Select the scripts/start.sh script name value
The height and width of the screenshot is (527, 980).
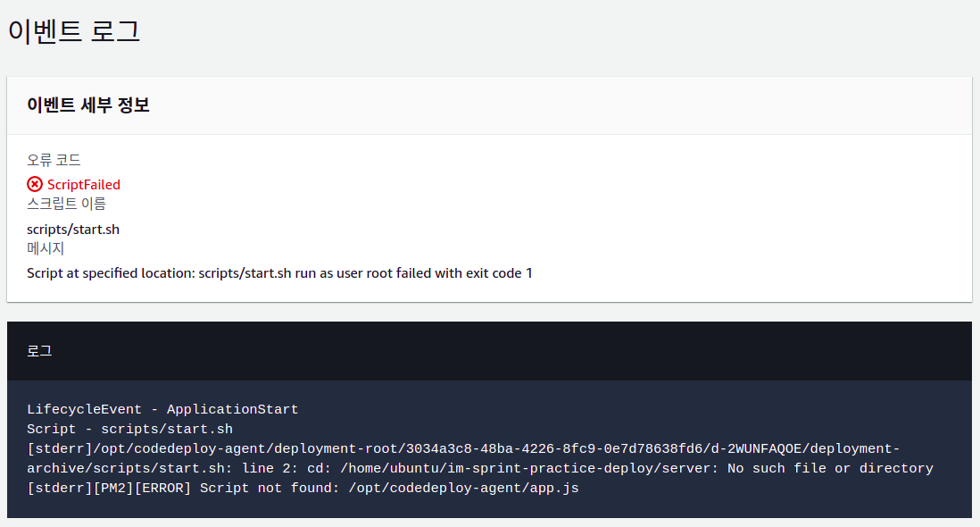pyautogui.click(x=73, y=230)
